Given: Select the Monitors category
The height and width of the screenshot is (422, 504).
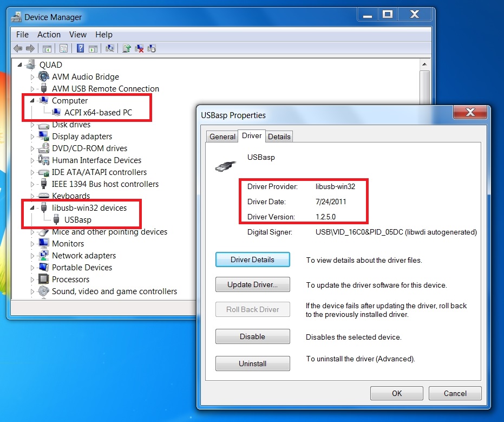Looking at the screenshot, I should click(x=68, y=244).
